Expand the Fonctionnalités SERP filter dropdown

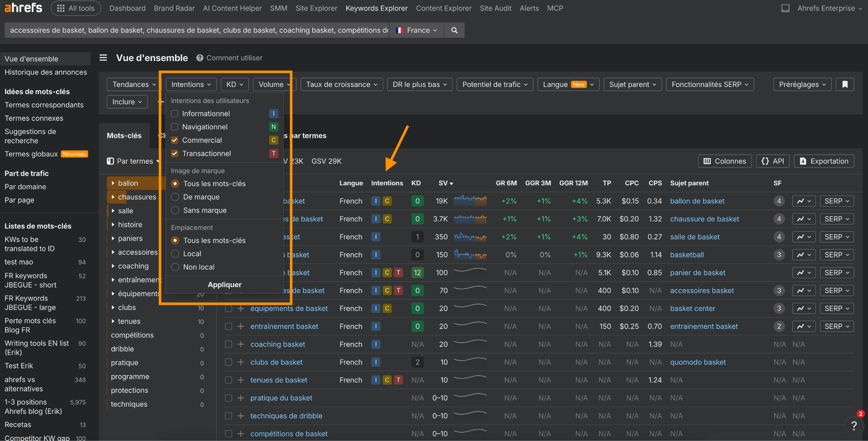(x=710, y=84)
